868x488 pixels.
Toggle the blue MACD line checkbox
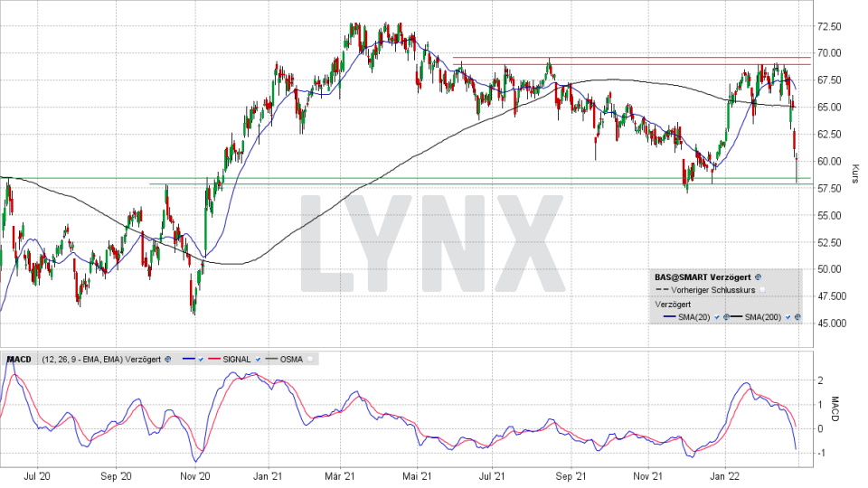coord(201,360)
